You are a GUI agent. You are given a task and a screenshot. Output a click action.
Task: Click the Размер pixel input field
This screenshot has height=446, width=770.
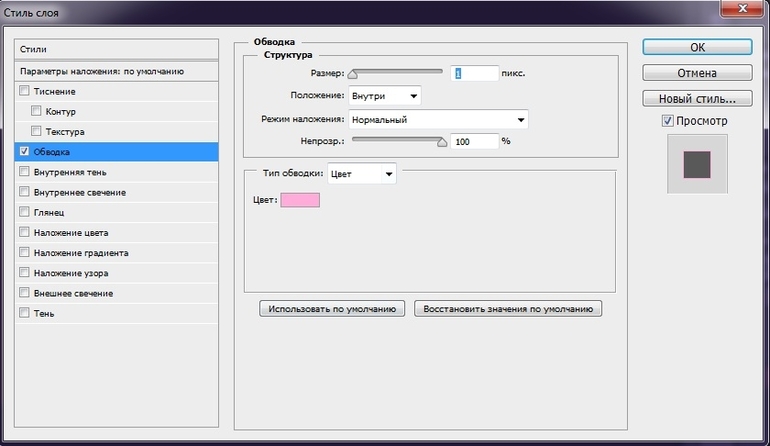[x=475, y=73]
